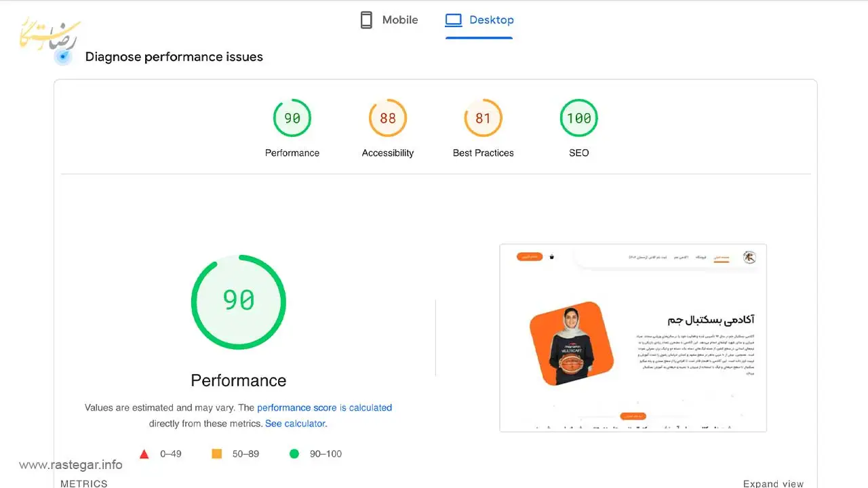
Task: Click the METRICS section label
Action: click(x=84, y=483)
